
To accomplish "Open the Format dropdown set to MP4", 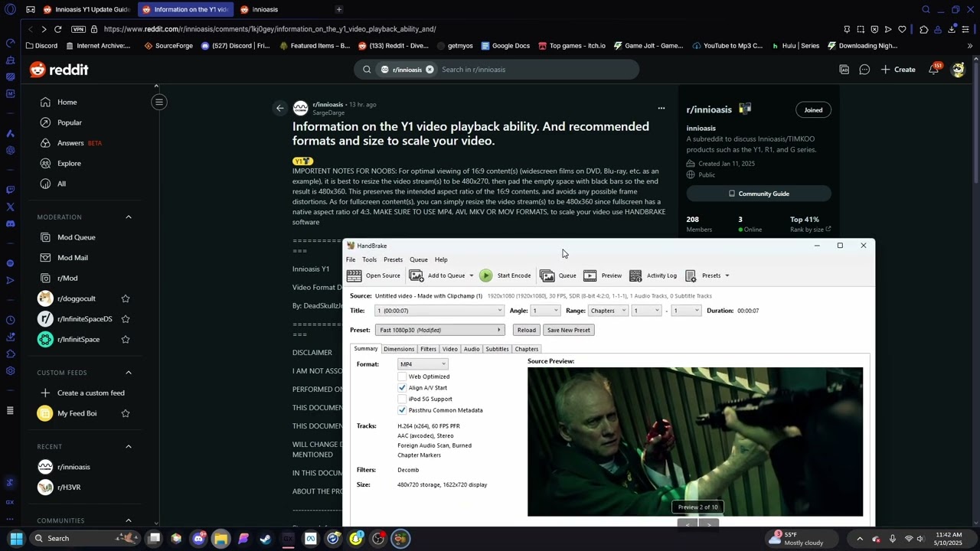I will point(423,364).
